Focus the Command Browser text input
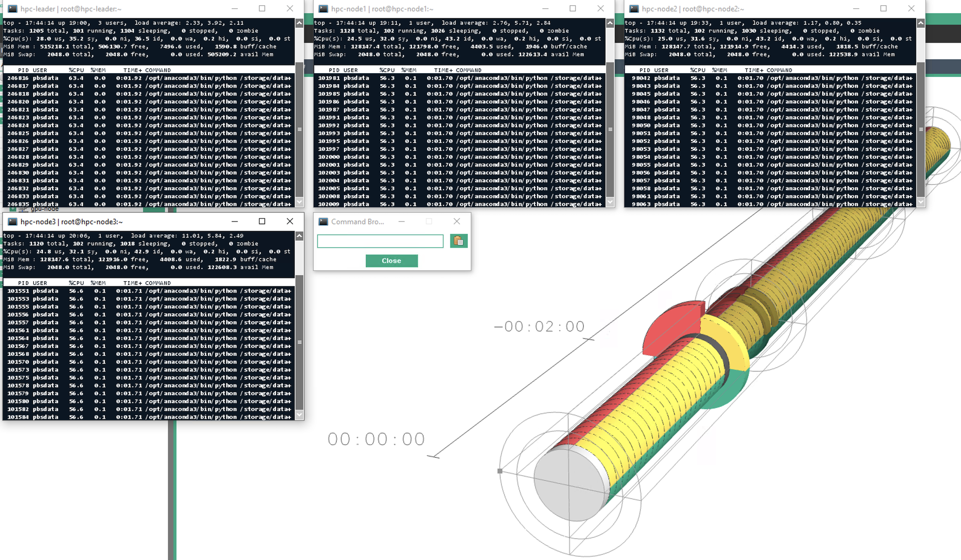 click(x=380, y=241)
